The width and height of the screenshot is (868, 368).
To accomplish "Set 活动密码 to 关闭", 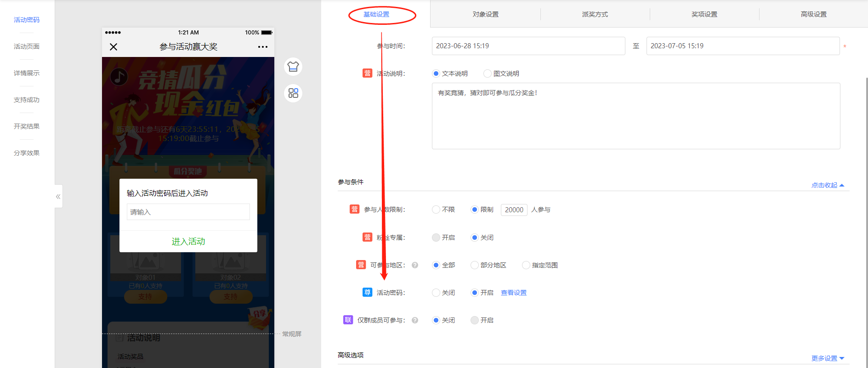I will click(436, 293).
